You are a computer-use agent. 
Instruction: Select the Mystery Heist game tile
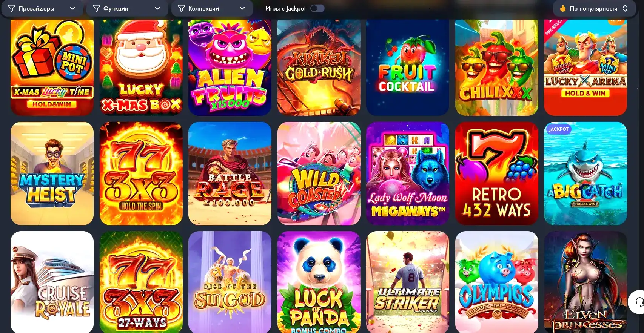52,173
